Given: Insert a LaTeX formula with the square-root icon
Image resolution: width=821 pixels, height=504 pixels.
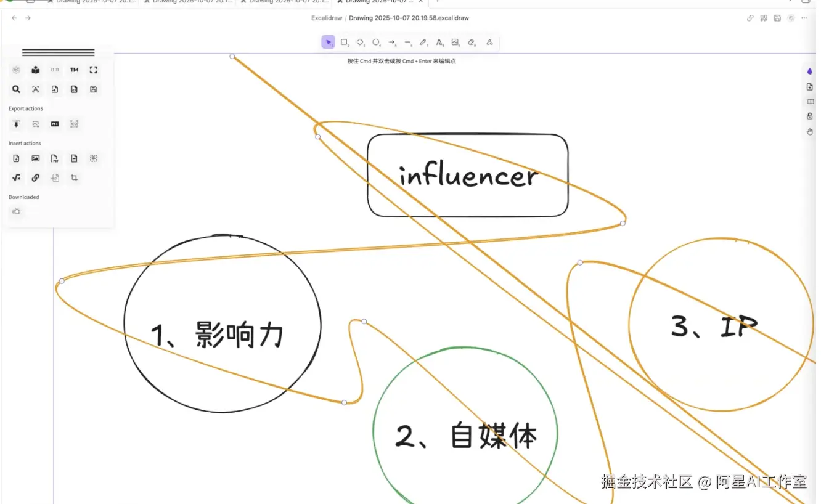Looking at the screenshot, I should (17, 178).
